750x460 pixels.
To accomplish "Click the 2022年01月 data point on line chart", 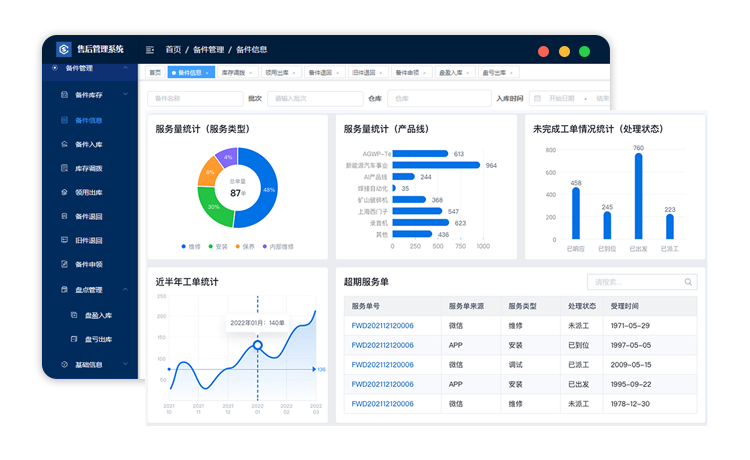I will click(x=258, y=345).
